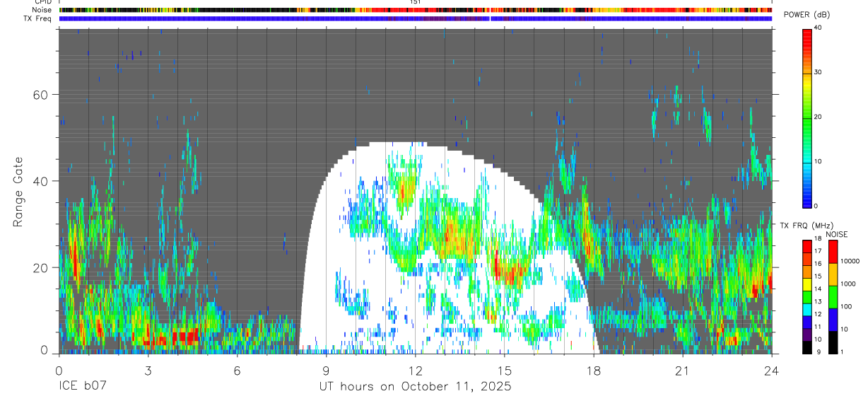The image size is (868, 401).
Task: Click the power color scale bar
Action: coord(807,117)
